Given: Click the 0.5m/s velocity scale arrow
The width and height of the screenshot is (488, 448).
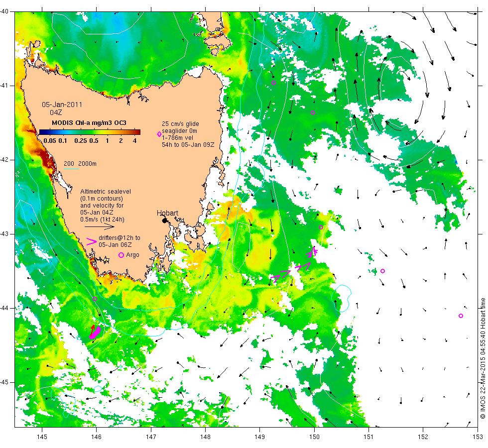Looking at the screenshot, I should coord(100,227).
